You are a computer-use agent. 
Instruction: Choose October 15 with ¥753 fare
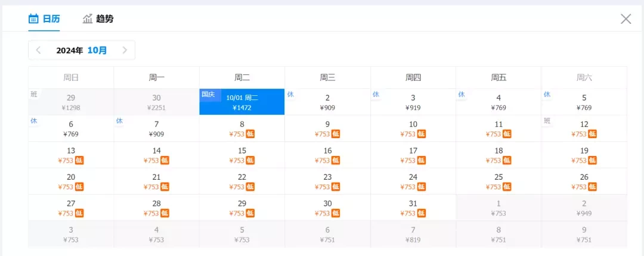click(x=242, y=155)
